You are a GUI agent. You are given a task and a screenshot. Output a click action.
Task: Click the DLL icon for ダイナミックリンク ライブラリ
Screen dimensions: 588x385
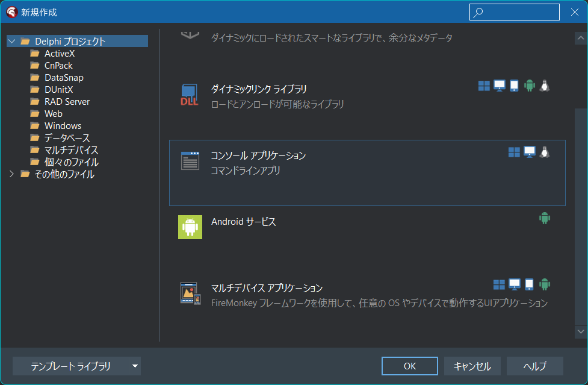click(x=189, y=94)
